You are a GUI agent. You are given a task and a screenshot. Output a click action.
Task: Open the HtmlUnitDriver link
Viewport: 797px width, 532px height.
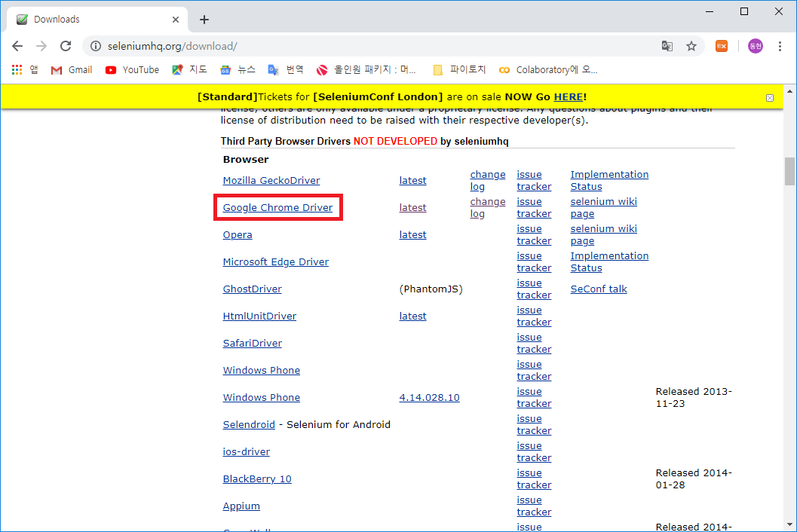point(259,316)
